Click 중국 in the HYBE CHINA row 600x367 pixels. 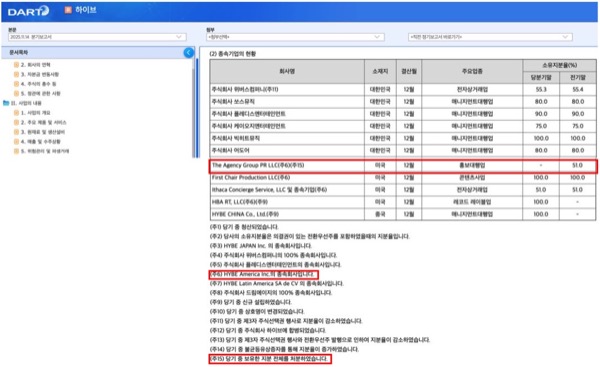[x=380, y=214]
